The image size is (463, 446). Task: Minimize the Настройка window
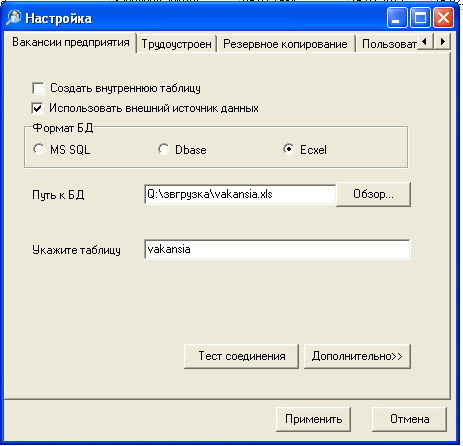coord(397,18)
